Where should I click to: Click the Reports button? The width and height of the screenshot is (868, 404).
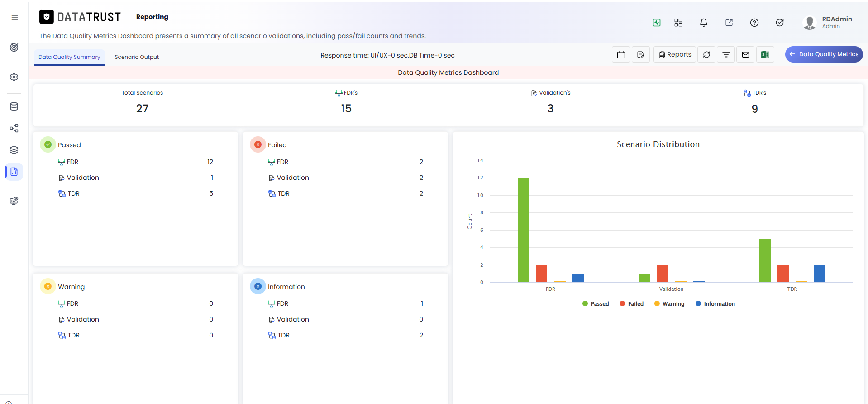(675, 55)
